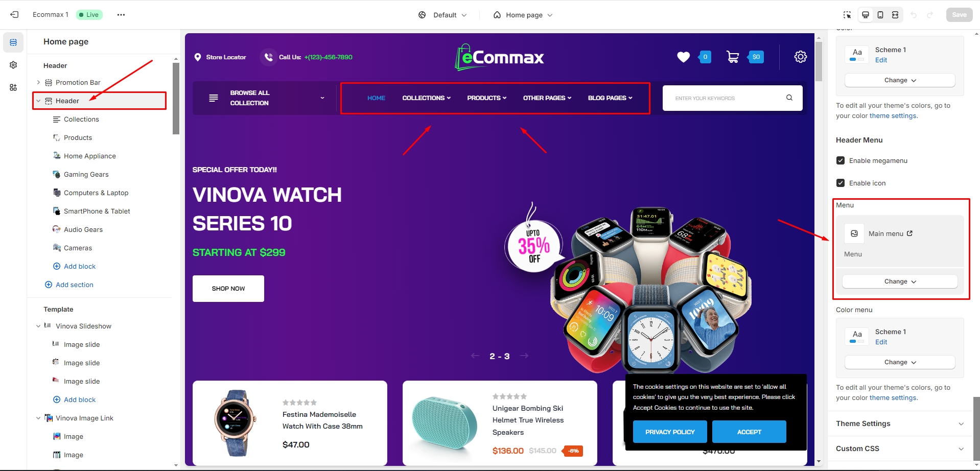Click the search keywords input field
Viewport: 980px width, 471px height.
[726, 98]
